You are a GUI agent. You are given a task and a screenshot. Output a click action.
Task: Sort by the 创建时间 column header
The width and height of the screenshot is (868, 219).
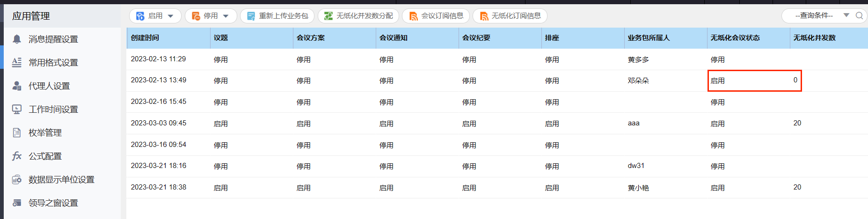click(145, 38)
